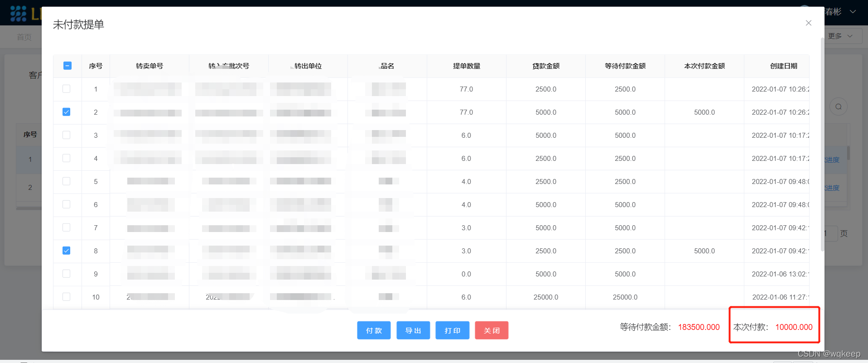The height and width of the screenshot is (363, 868).
Task: Click the second 进度 link in background table
Action: [832, 188]
